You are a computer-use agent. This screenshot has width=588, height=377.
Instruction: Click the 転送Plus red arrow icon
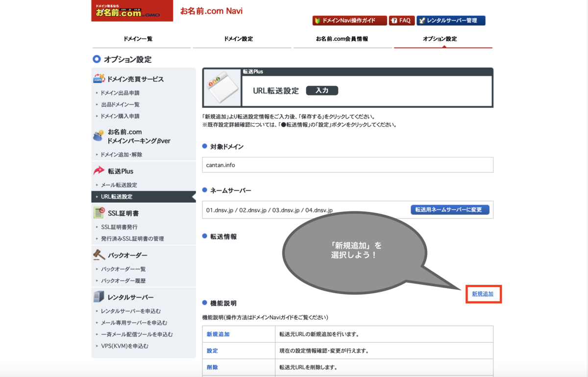click(x=98, y=171)
